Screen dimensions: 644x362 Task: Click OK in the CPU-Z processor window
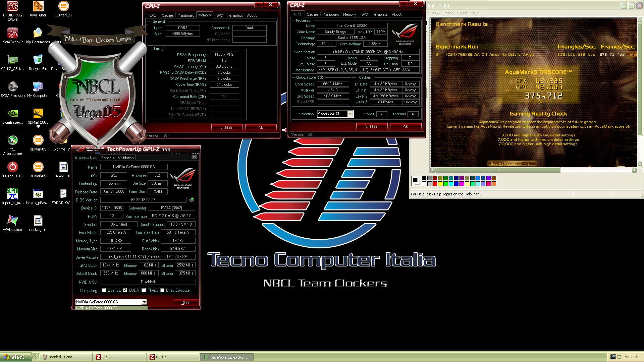click(x=406, y=127)
